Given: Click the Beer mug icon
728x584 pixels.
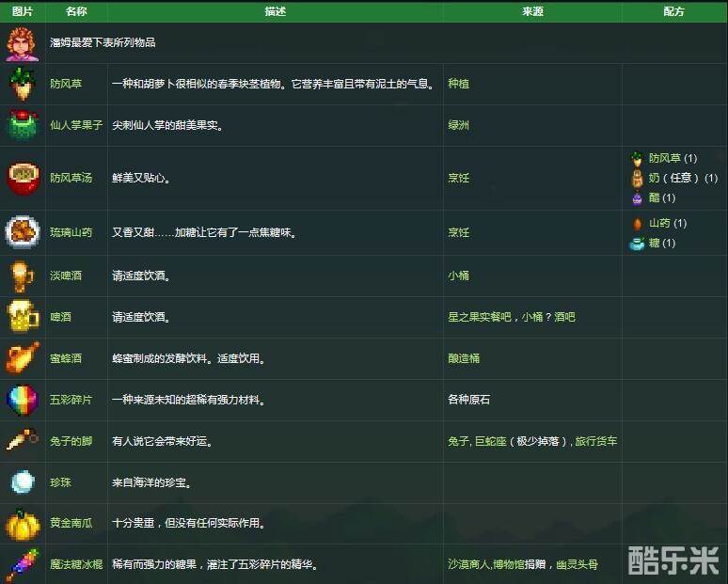Looking at the screenshot, I should coord(22,317).
